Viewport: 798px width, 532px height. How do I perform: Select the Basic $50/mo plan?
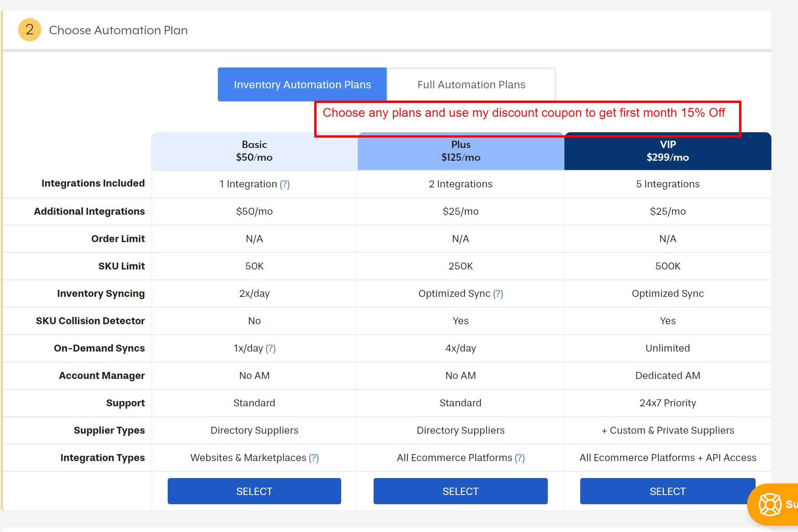[254, 491]
